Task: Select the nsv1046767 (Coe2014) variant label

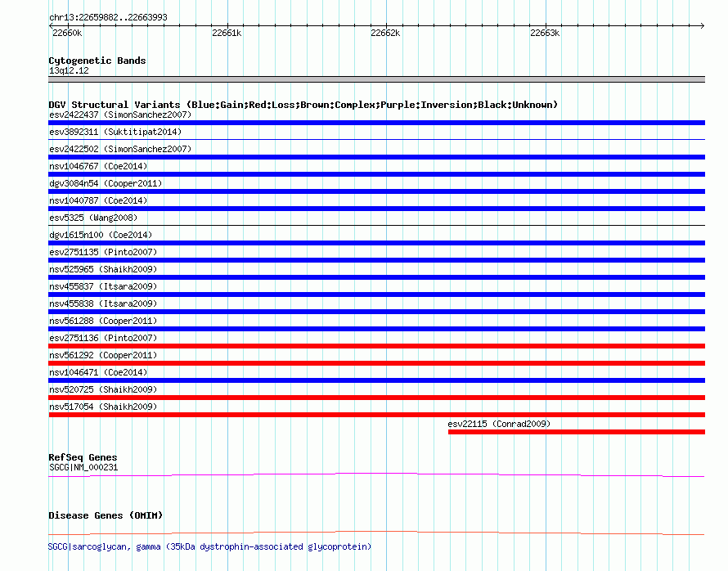Action: click(x=98, y=166)
